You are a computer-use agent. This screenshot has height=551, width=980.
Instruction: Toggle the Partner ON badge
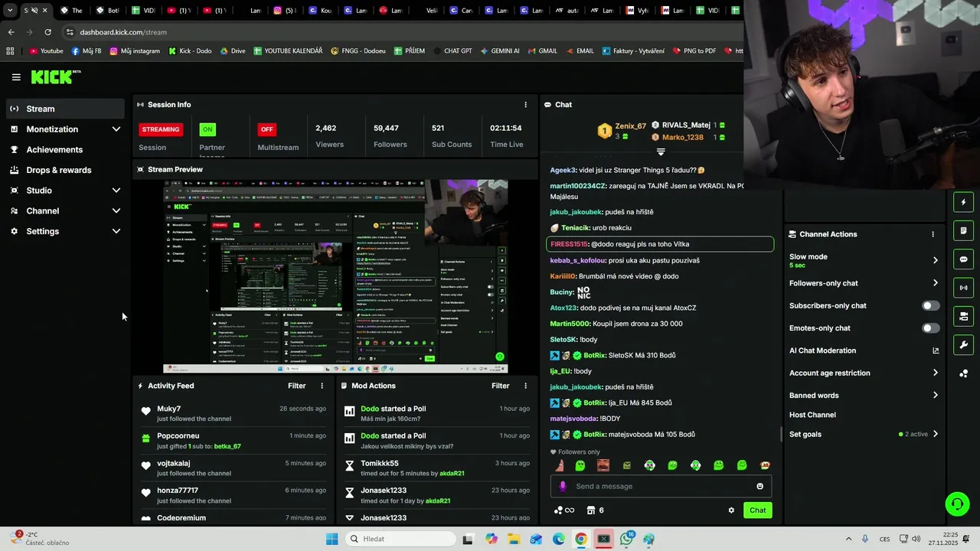pyautogui.click(x=207, y=129)
